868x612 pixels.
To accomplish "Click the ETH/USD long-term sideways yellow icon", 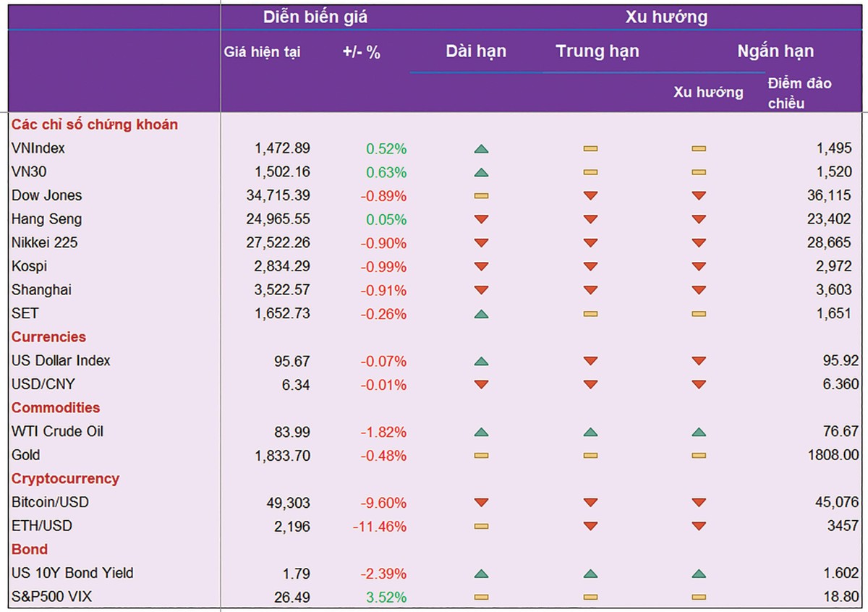I will click(x=481, y=527).
